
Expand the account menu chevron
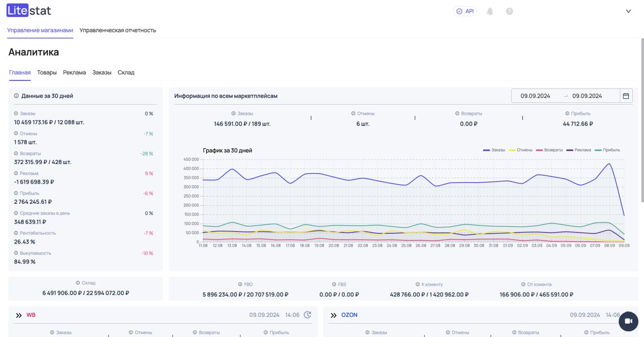[628, 11]
